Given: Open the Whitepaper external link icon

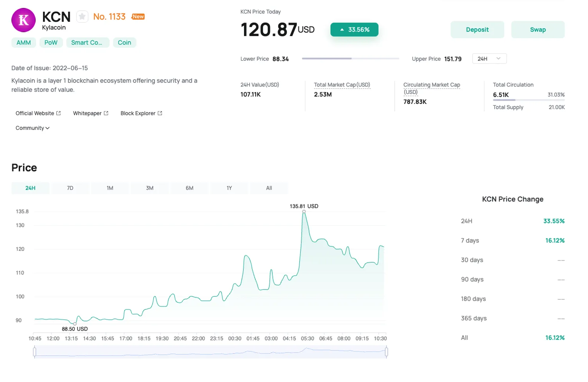Looking at the screenshot, I should (x=106, y=113).
